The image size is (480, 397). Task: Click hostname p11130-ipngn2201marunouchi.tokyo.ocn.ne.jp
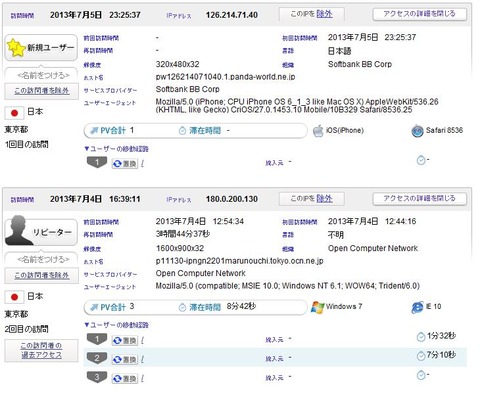239,261
